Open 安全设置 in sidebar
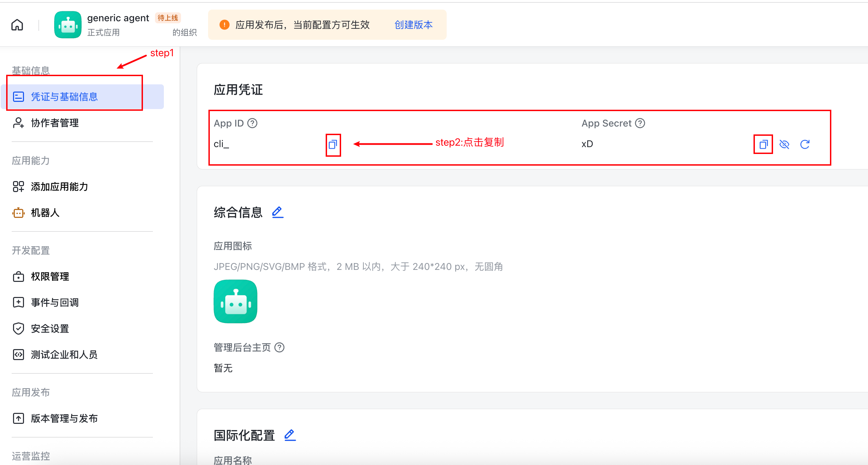868x465 pixels. click(x=50, y=329)
